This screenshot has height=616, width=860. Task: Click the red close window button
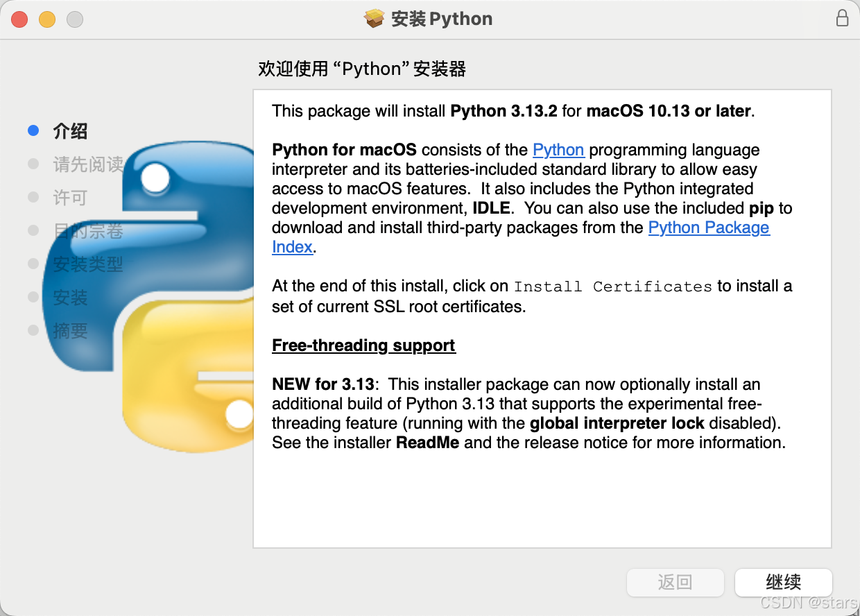tap(19, 19)
